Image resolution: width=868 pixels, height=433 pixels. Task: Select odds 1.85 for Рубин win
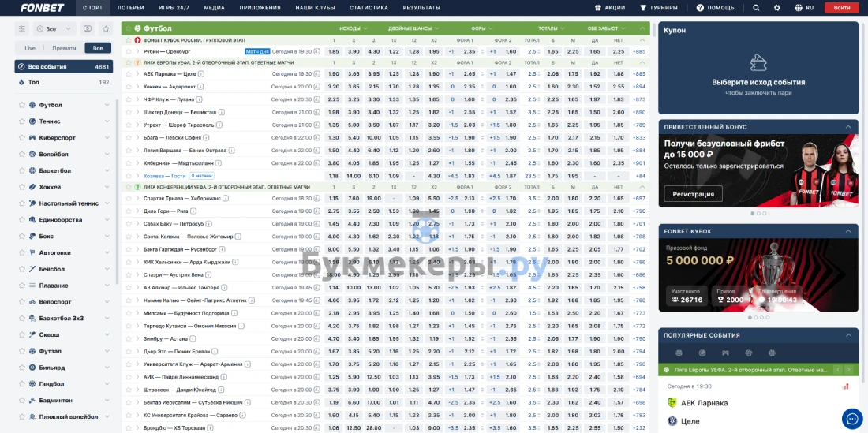tap(334, 51)
